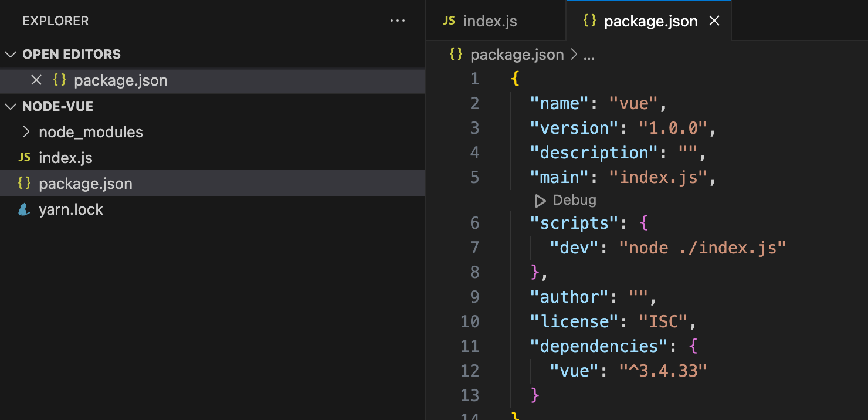
Task: Click the JS icon beside index.js file
Action: (24, 158)
